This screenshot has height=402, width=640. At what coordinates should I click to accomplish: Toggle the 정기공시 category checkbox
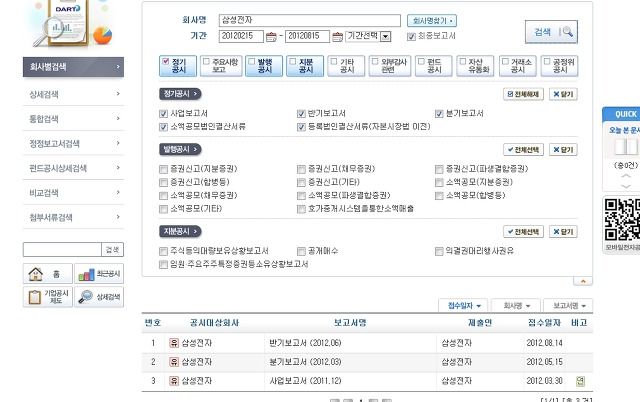click(165, 61)
